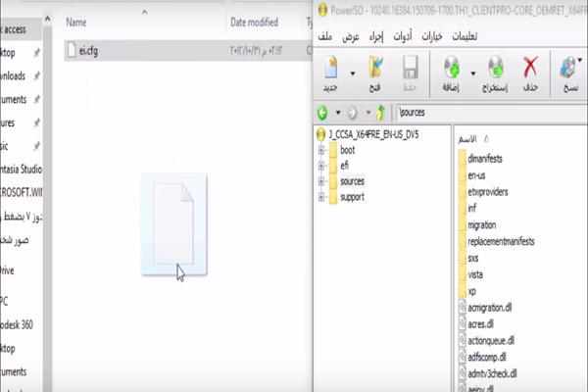Sort by the Name (الاسم) column header
588x392 pixels.
tap(467, 139)
